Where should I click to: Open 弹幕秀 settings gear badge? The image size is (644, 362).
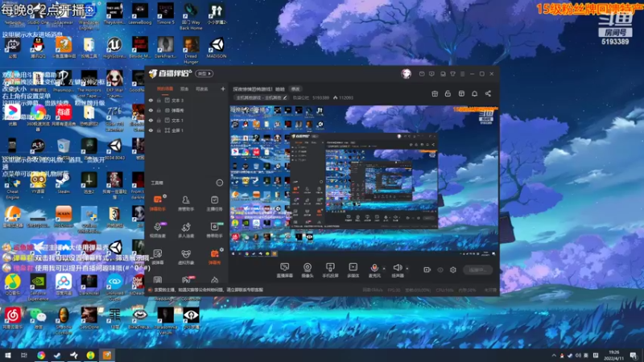pos(222,249)
